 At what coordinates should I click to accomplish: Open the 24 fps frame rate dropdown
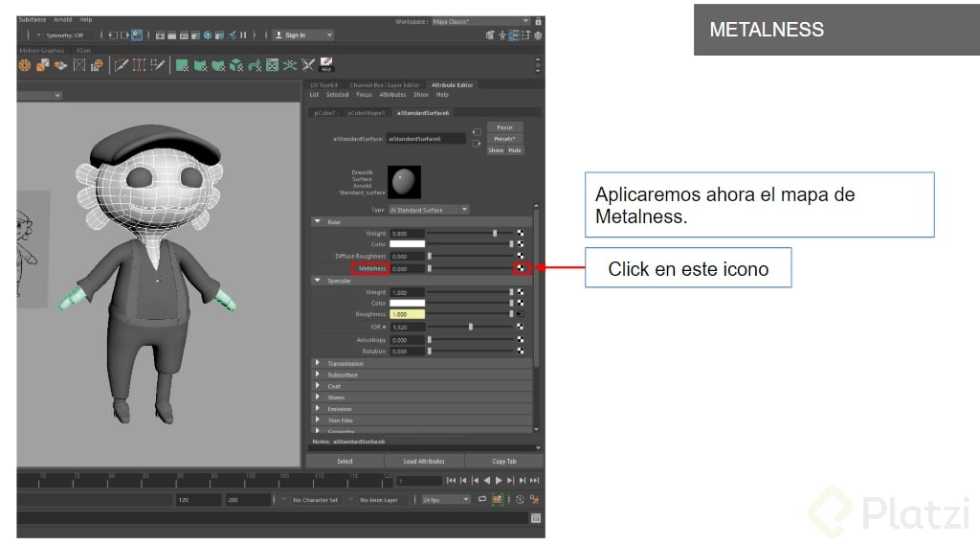[x=446, y=500]
